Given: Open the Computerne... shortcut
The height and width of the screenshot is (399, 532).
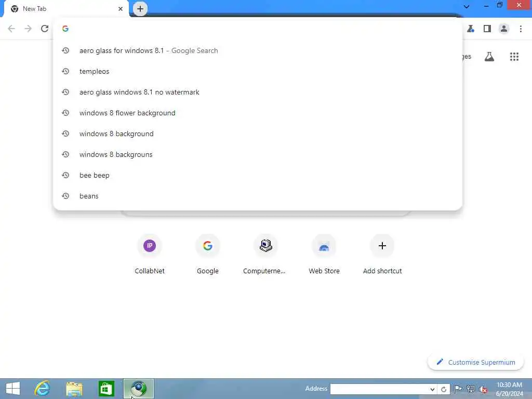Looking at the screenshot, I should click(265, 254).
